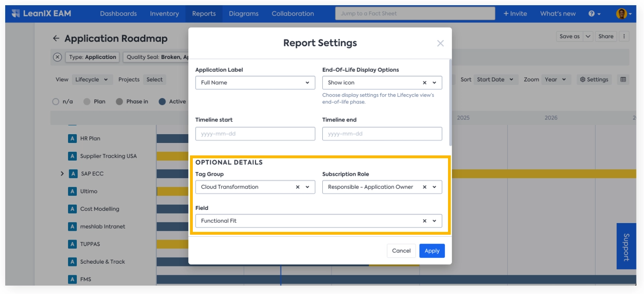Click the + Invite button
Image resolution: width=644 pixels, height=294 pixels.
point(515,14)
